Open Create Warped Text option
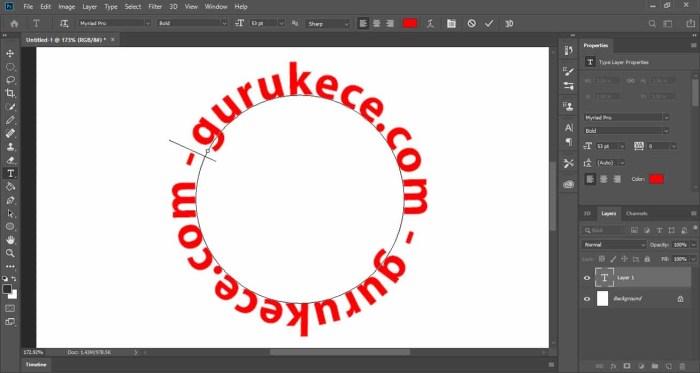Viewport: 700px width, 373px height. pos(430,24)
